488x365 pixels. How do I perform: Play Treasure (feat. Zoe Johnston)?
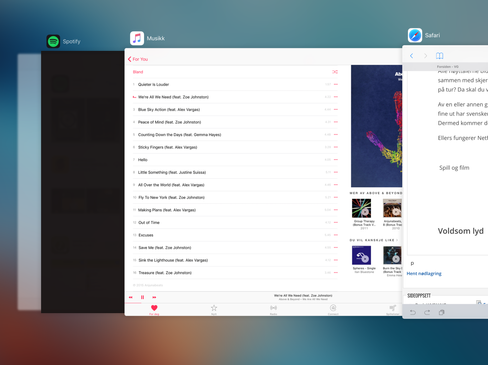point(236,273)
